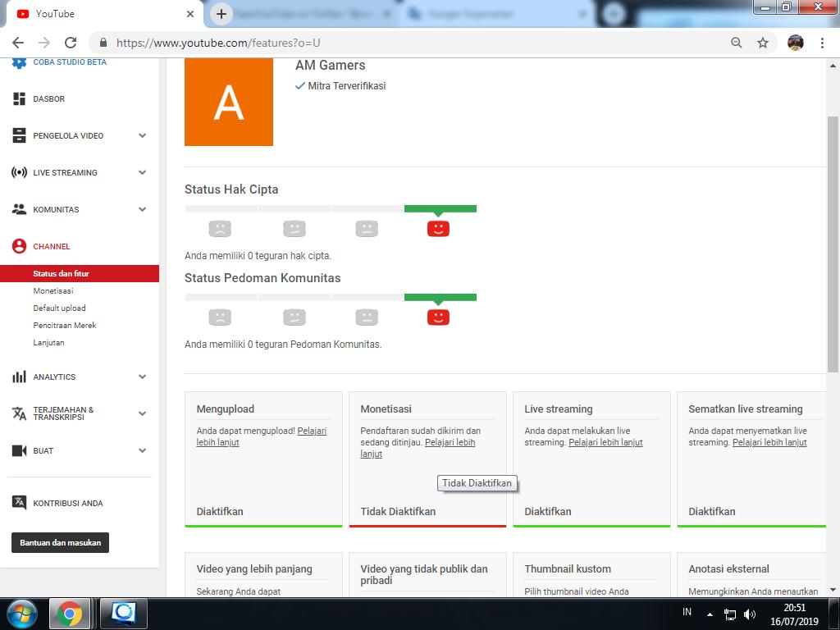Open the Dasbor dashboard icon
Screen dimensions: 840x630
(x=20, y=98)
